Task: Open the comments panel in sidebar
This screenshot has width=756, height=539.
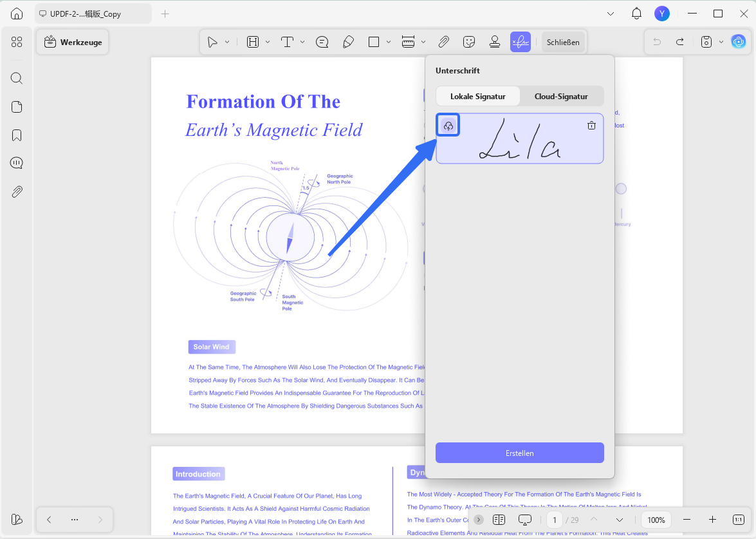Action: (17, 163)
